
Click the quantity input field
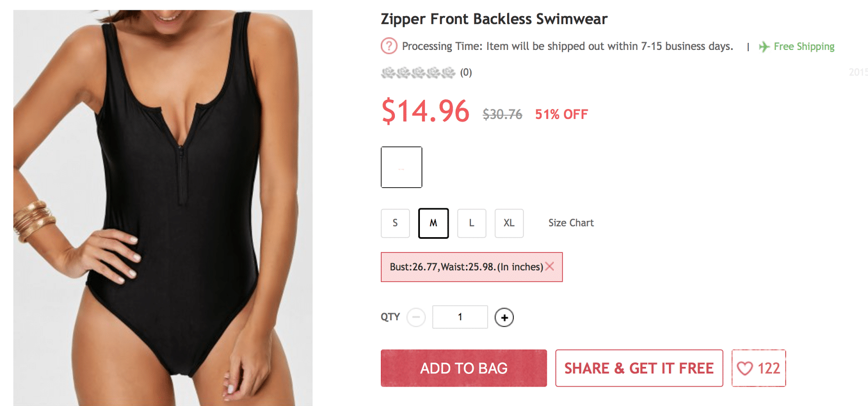460,317
